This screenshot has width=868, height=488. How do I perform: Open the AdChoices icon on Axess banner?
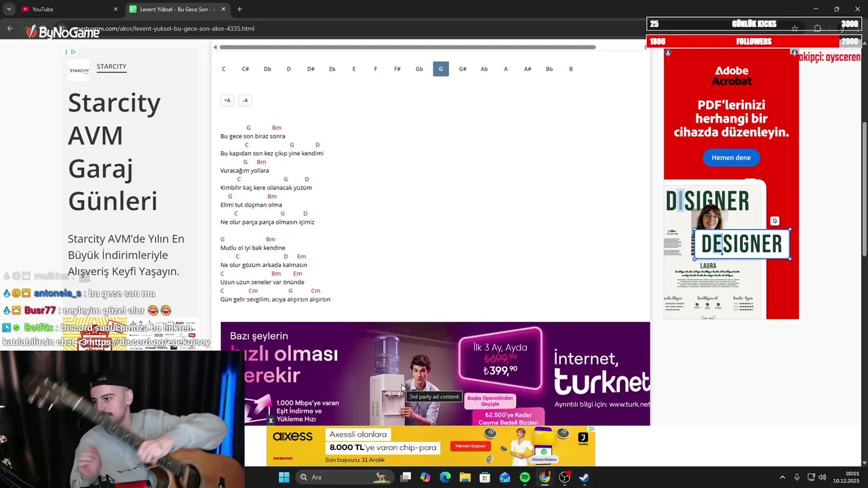point(591,429)
